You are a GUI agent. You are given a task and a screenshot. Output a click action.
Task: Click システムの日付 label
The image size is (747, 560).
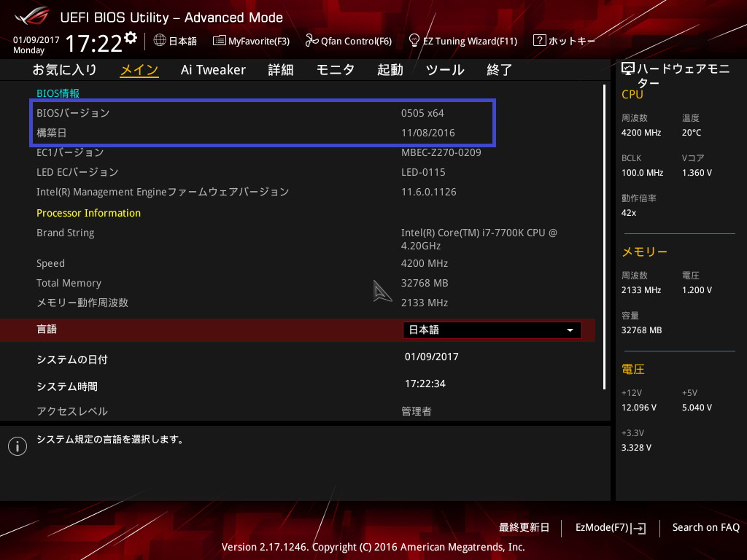(x=72, y=359)
